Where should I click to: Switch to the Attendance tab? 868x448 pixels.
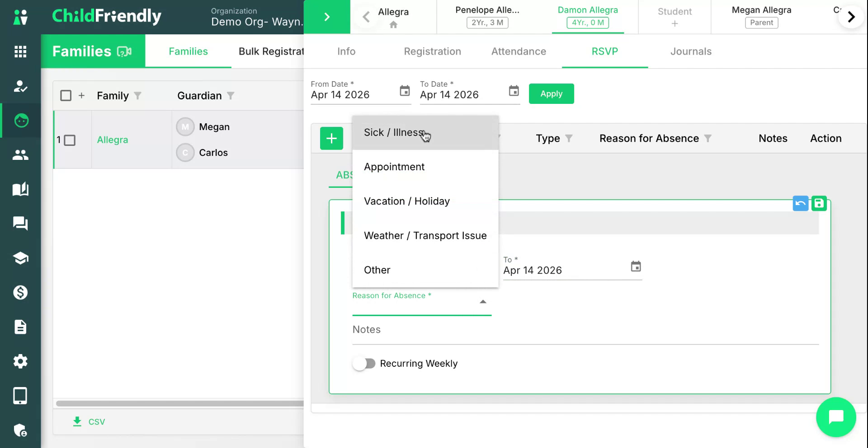coord(519,51)
